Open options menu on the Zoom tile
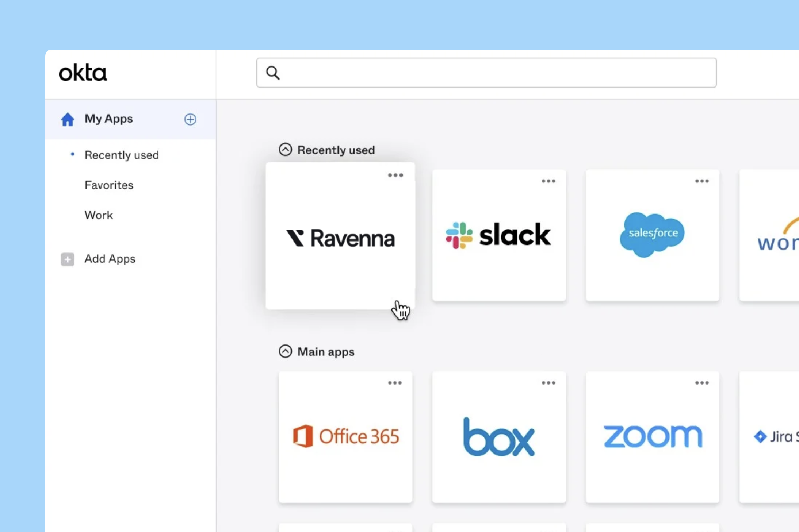The width and height of the screenshot is (799, 532). pyautogui.click(x=701, y=383)
